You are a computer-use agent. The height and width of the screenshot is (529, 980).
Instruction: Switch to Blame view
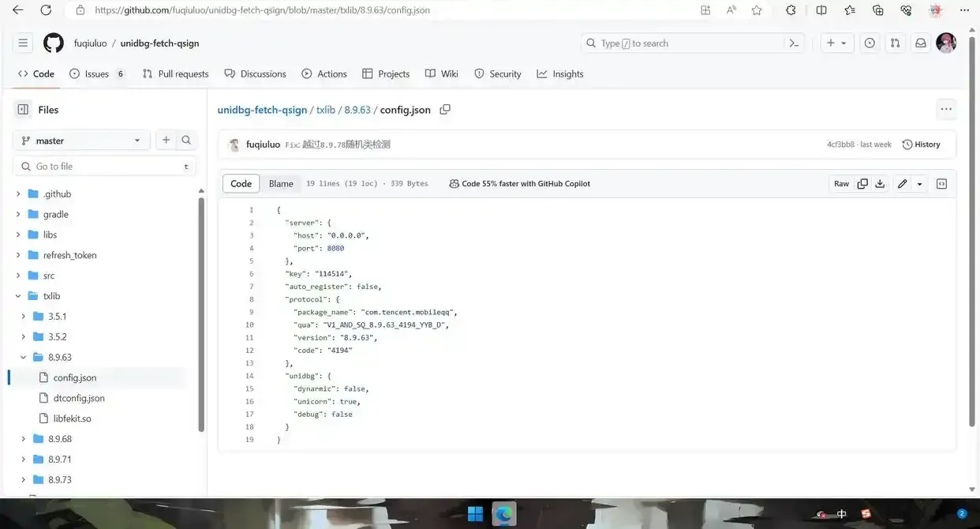(281, 184)
